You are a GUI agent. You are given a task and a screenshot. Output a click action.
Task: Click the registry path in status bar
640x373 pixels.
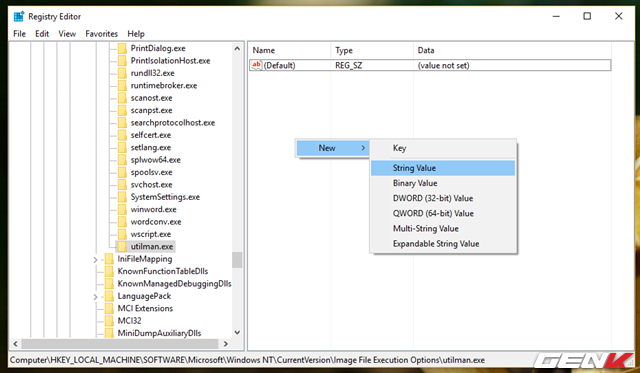pyautogui.click(x=247, y=360)
